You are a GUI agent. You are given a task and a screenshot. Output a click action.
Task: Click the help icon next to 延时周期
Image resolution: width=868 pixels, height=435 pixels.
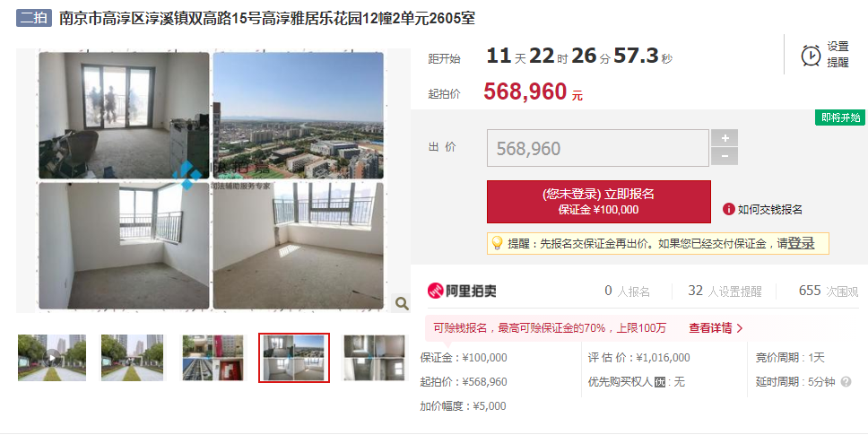(x=846, y=382)
